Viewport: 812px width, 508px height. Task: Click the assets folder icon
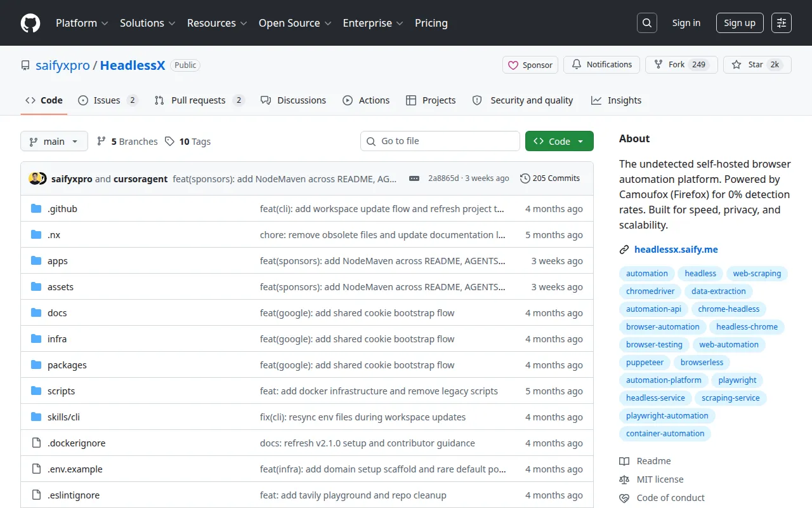(x=36, y=287)
